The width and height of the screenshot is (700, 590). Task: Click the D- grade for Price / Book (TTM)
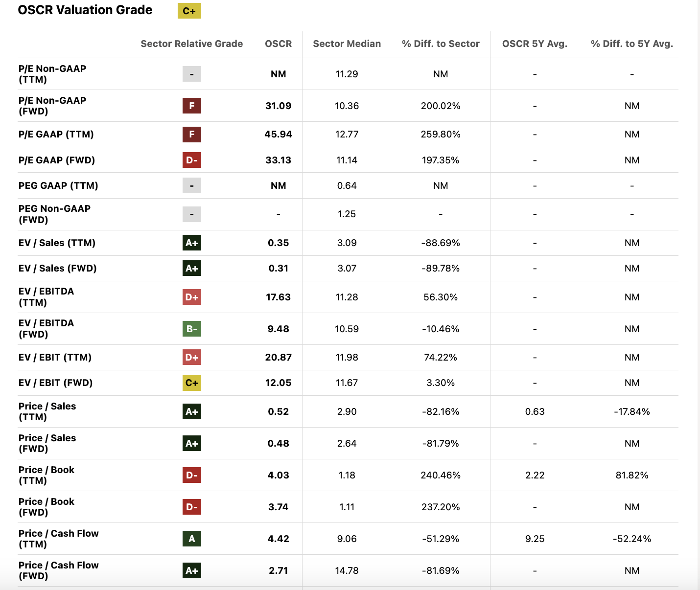(192, 475)
